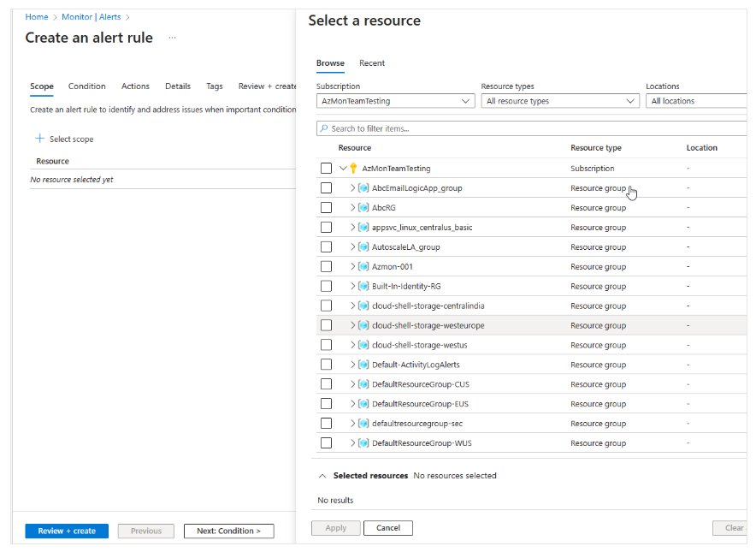Select the AzMonTeamTesting subscription checkbox
The image size is (756, 558).
point(326,168)
